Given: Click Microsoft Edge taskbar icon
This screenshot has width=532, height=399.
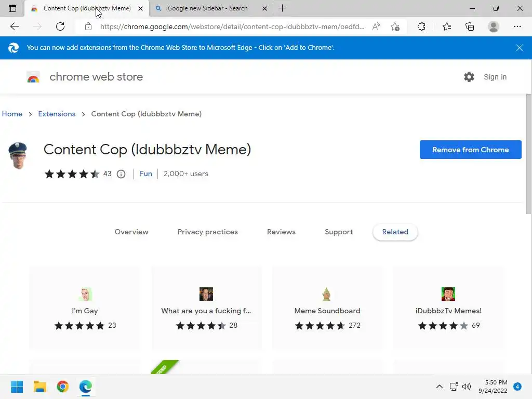Looking at the screenshot, I should coord(86,387).
